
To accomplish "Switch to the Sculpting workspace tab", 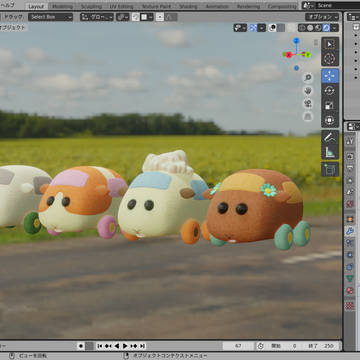I will [91, 6].
